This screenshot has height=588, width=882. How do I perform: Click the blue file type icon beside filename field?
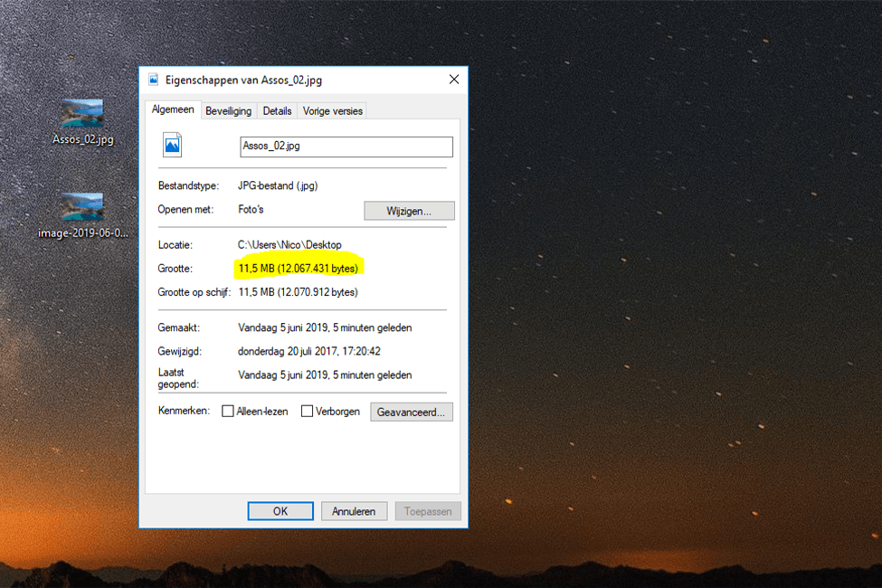[172, 145]
